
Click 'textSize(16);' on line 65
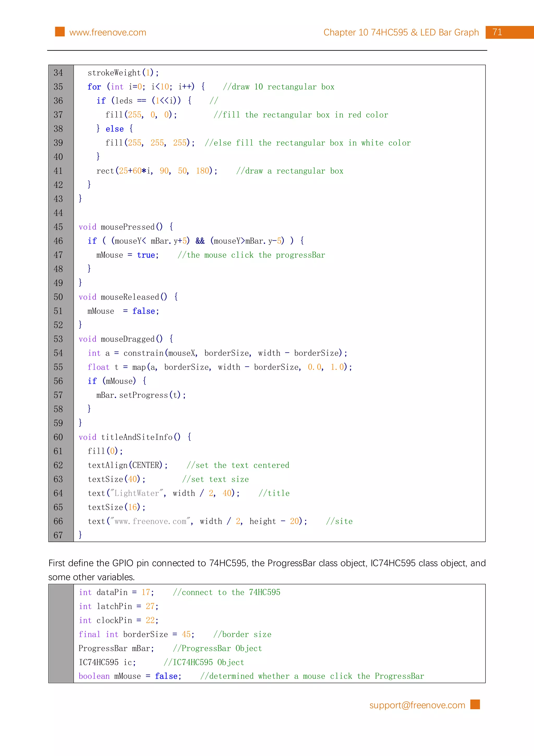[117, 507]
